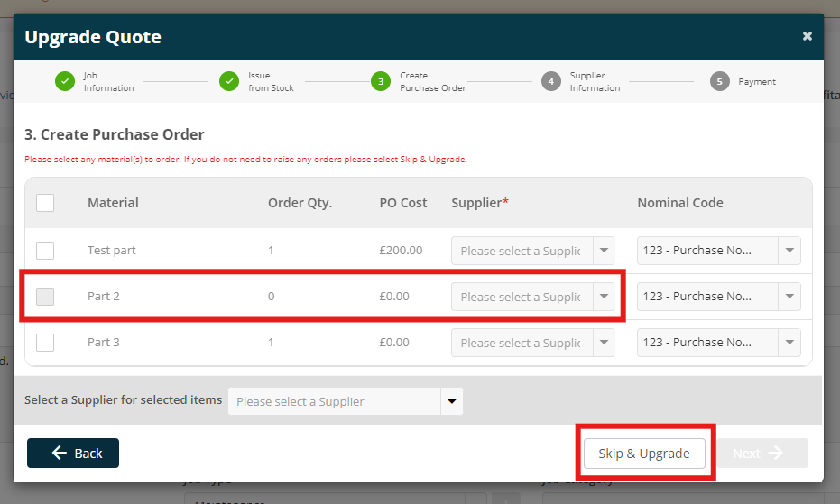Screen dimensions: 840x504
Task: Tick the Part 3 row checkbox
Action: pyautogui.click(x=45, y=343)
